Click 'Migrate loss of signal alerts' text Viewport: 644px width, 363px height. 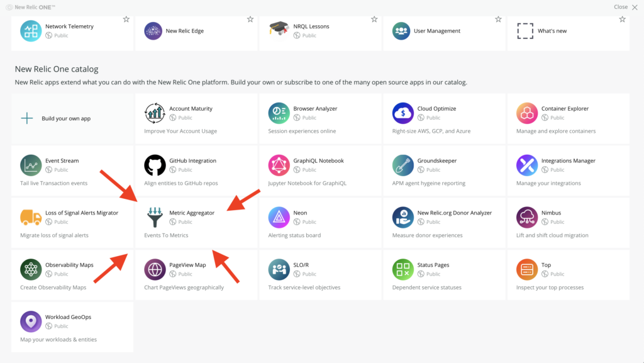[54, 235]
